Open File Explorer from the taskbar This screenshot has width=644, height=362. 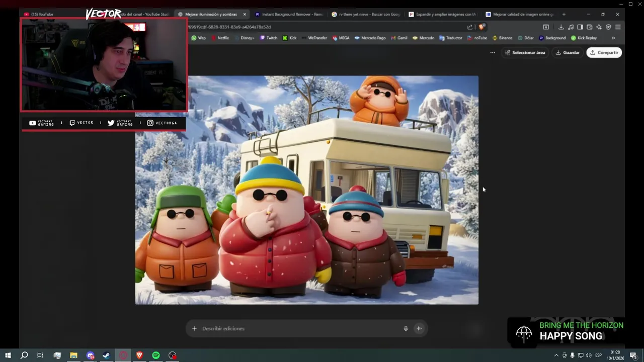click(73, 355)
